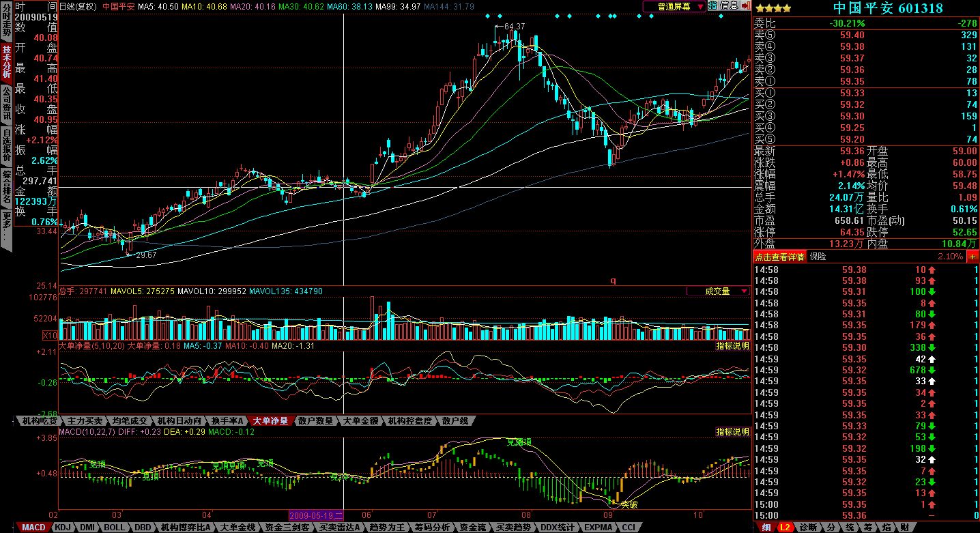Switch to the CCI indicator tab
This screenshot has width=980, height=533.
pyautogui.click(x=628, y=528)
